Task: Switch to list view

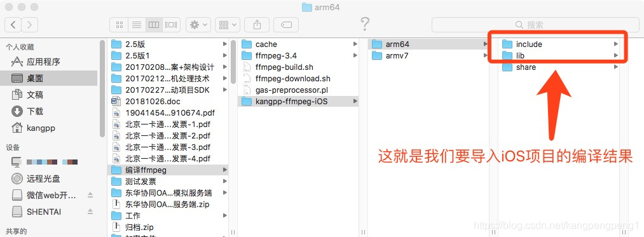Action: click(136, 25)
